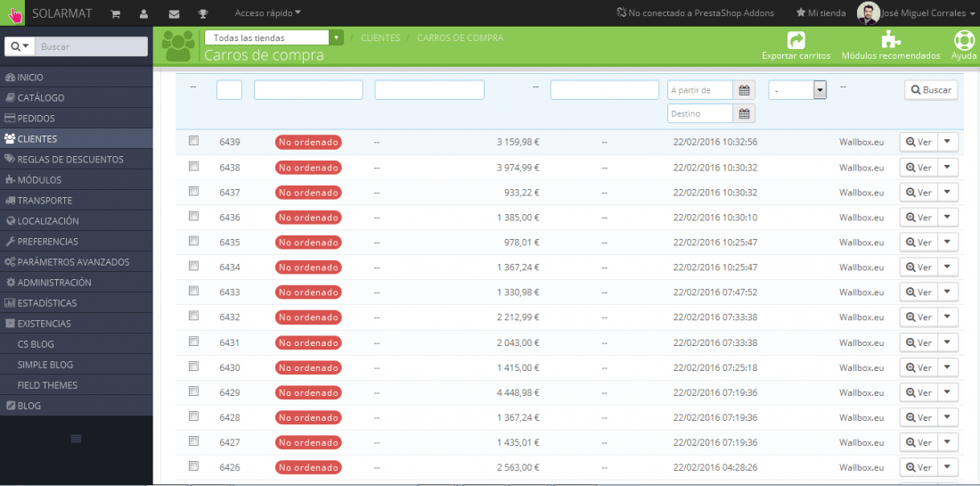Select checkbox for cart 6439

pyautogui.click(x=193, y=141)
